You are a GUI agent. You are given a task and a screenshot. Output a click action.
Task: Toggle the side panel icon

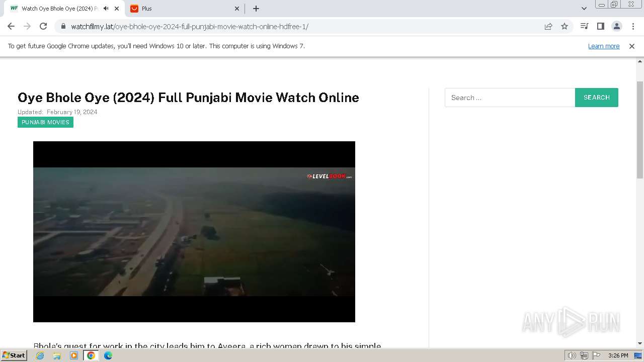click(600, 26)
